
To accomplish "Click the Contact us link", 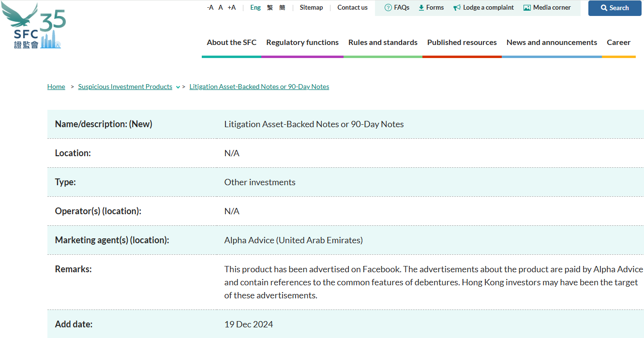I will pos(352,7).
